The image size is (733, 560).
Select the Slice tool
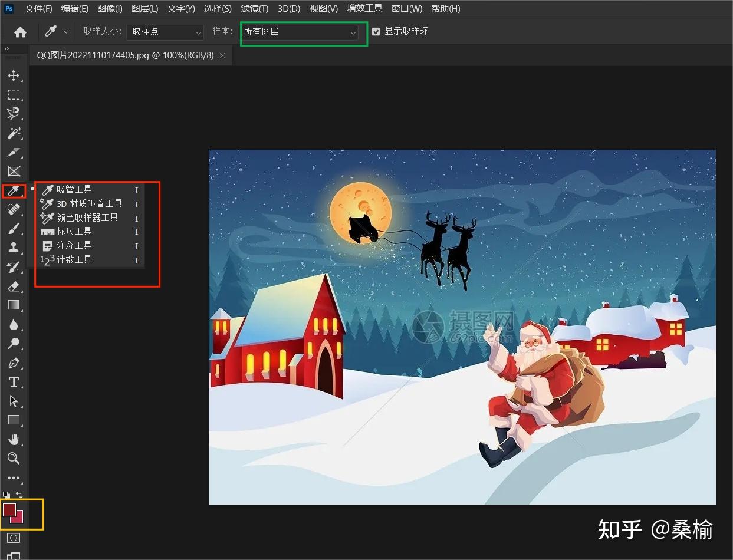[x=14, y=152]
